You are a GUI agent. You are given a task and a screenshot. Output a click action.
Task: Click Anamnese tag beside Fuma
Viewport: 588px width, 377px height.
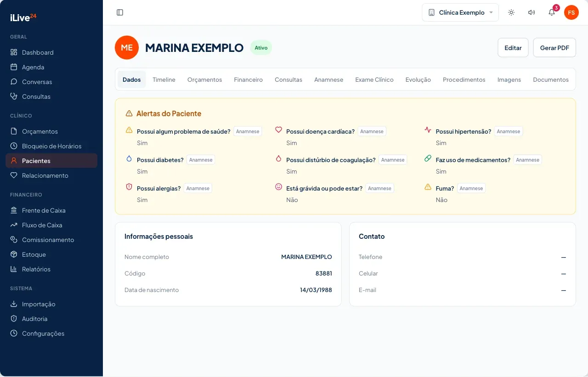click(x=471, y=188)
